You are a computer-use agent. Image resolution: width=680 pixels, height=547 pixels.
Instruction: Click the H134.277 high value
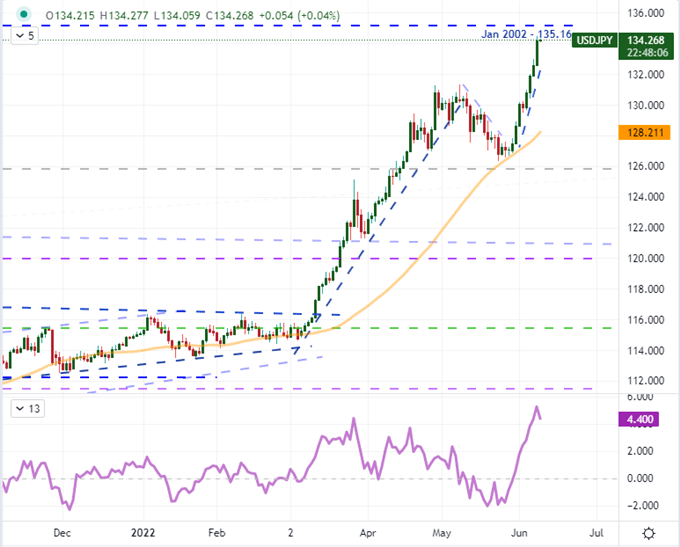point(124,16)
